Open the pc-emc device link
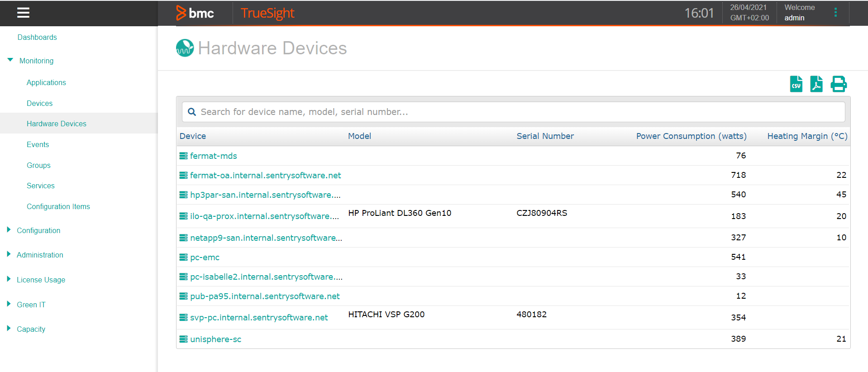This screenshot has width=868, height=372. pos(205,257)
